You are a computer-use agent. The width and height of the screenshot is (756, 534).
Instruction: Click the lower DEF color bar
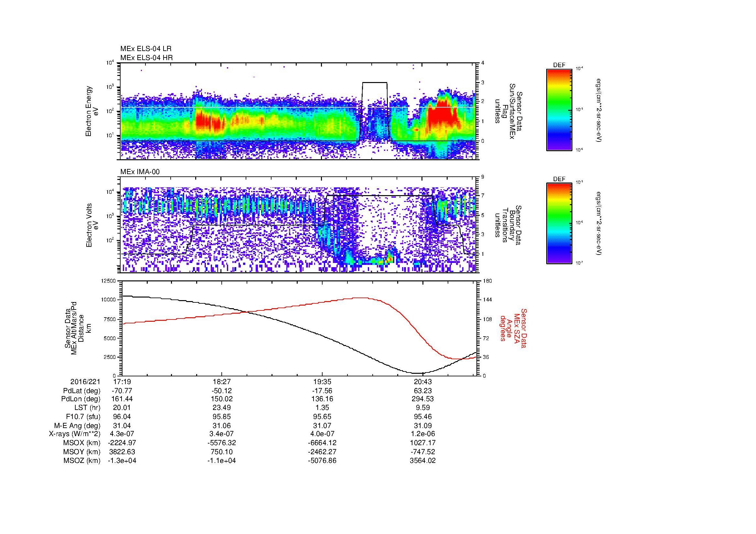click(x=559, y=224)
